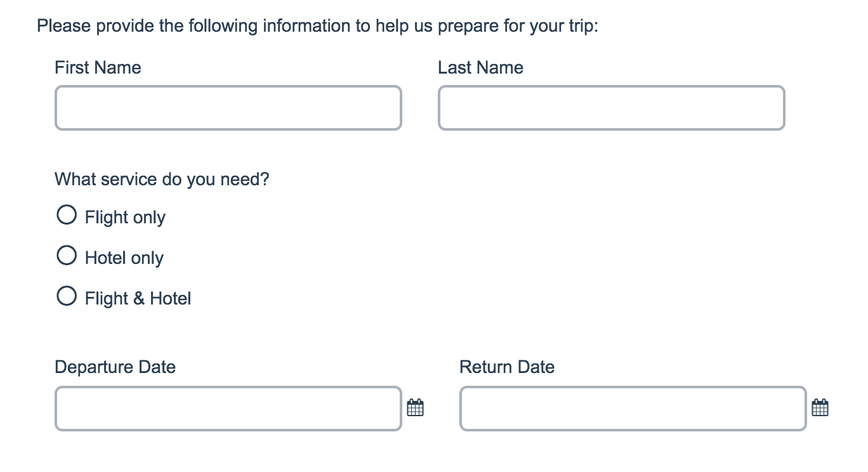Select the Flight only radio button
This screenshot has width=868, height=472.
coord(67,215)
